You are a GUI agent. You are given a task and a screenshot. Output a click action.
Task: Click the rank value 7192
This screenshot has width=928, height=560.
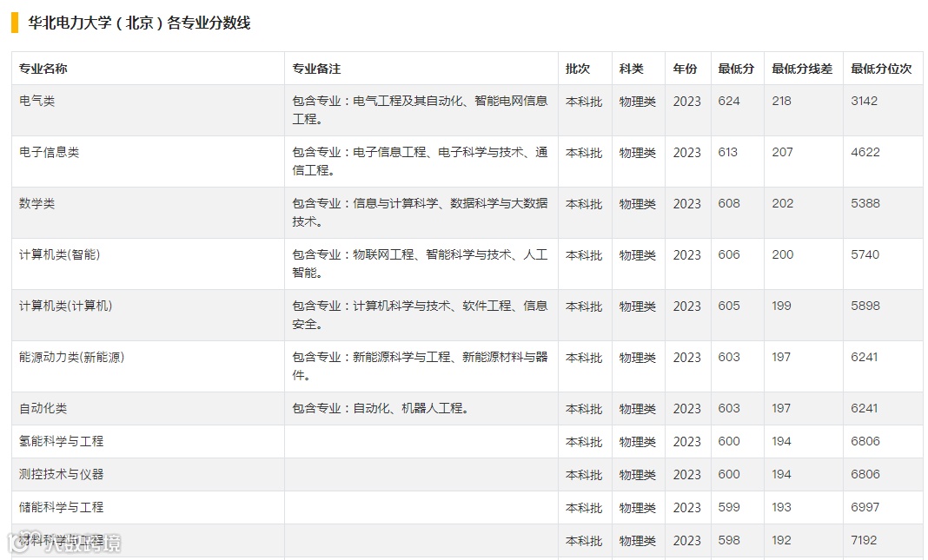864,541
